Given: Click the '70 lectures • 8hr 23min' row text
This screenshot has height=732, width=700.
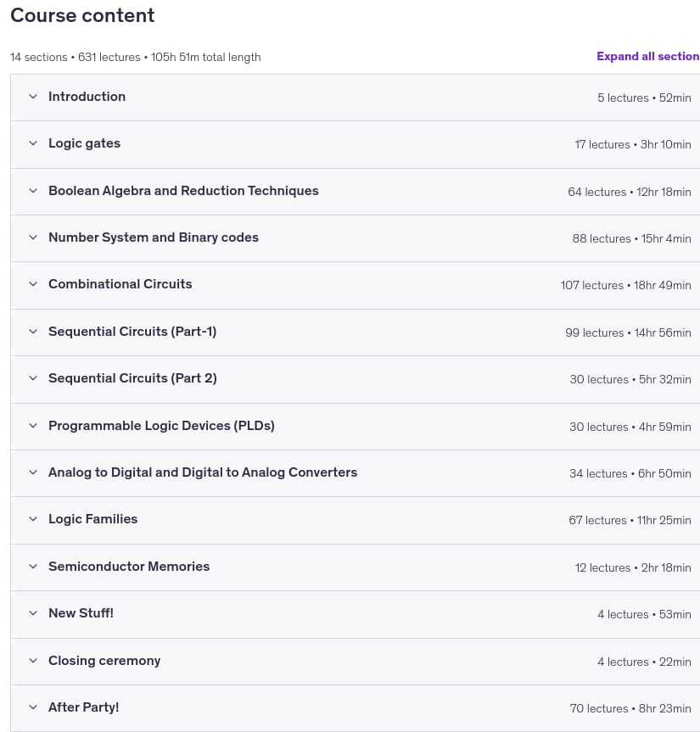Looking at the screenshot, I should [630, 708].
